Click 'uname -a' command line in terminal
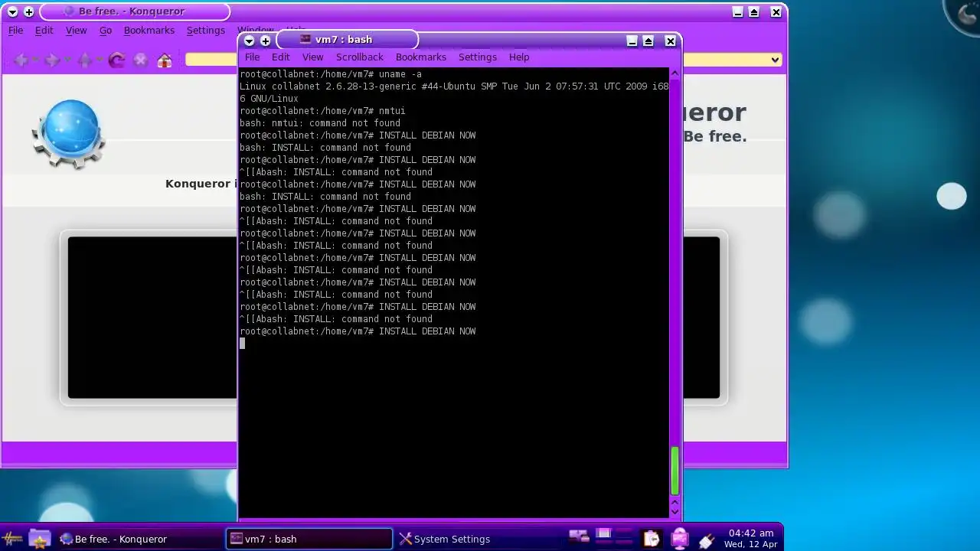The image size is (980, 551). click(331, 74)
